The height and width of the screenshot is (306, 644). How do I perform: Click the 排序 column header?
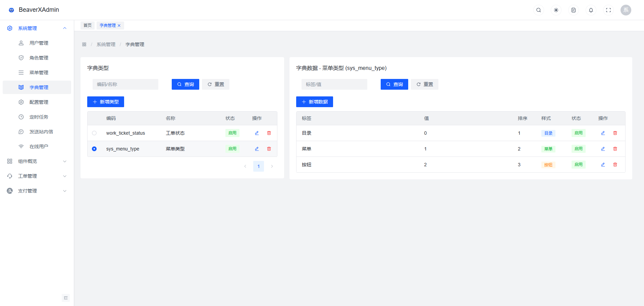pyautogui.click(x=523, y=118)
